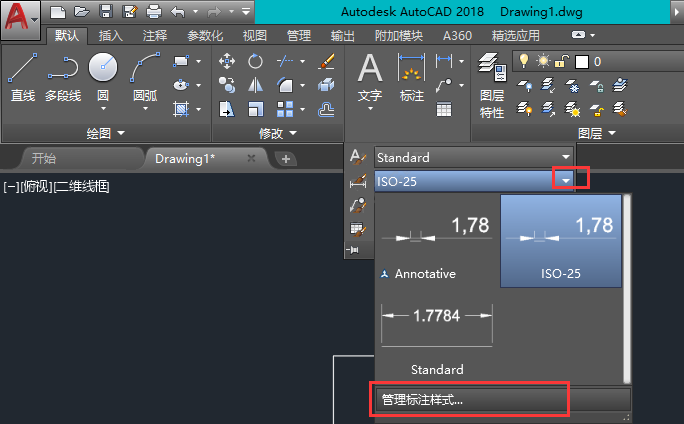Open Layer Properties (图层特性)
The width and height of the screenshot is (684, 424).
(492, 85)
